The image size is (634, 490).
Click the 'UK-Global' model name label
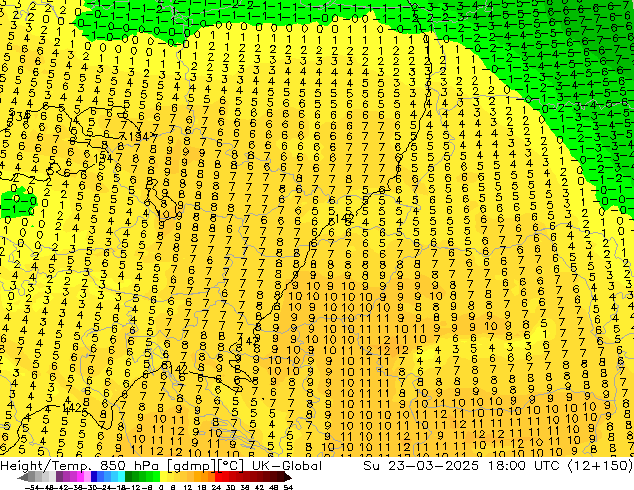point(287,466)
